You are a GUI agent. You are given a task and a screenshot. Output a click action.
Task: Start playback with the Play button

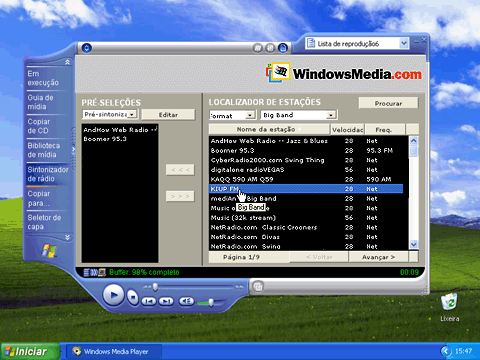coord(113,295)
